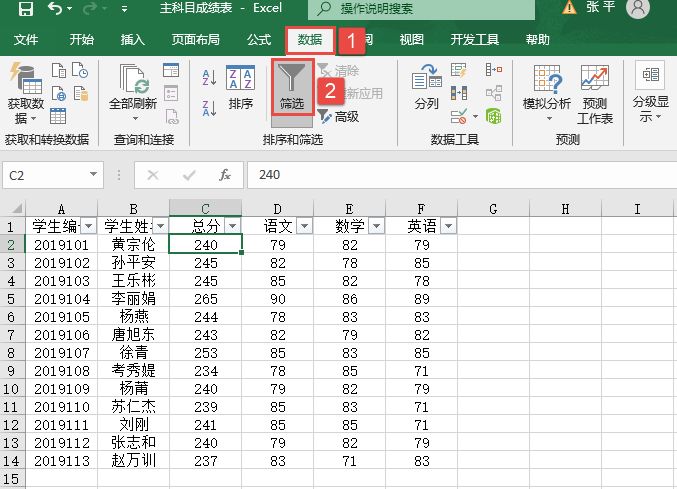Image resolution: width=677 pixels, height=489 pixels.
Task: Click the confirm checkmark in formula bar
Action: pyautogui.click(x=189, y=175)
